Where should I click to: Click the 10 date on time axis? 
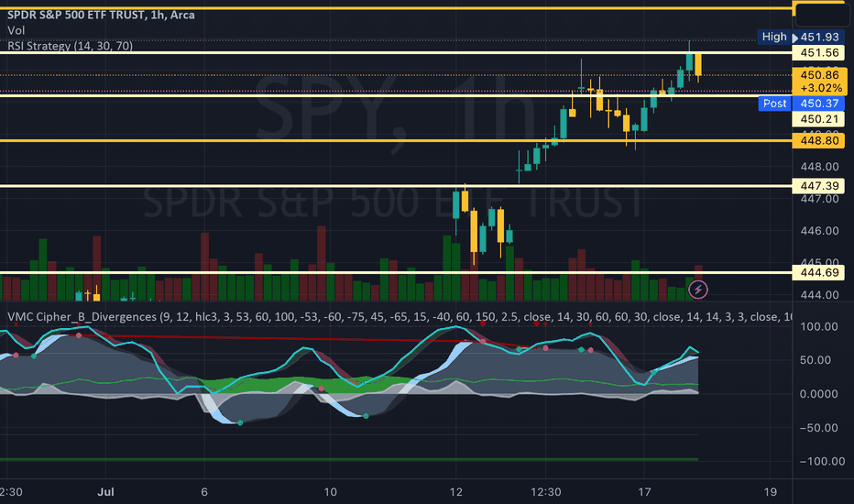[330, 492]
